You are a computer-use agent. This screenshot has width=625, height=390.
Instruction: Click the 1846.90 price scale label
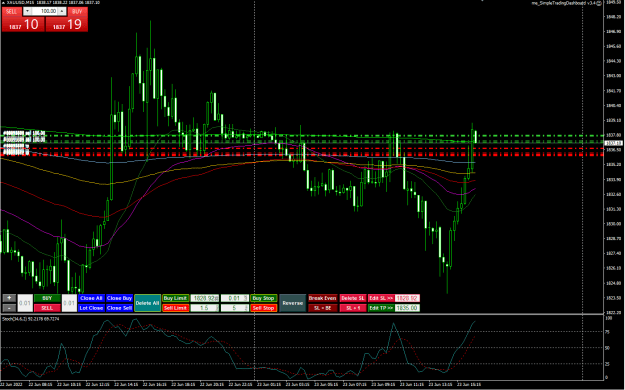(614, 32)
